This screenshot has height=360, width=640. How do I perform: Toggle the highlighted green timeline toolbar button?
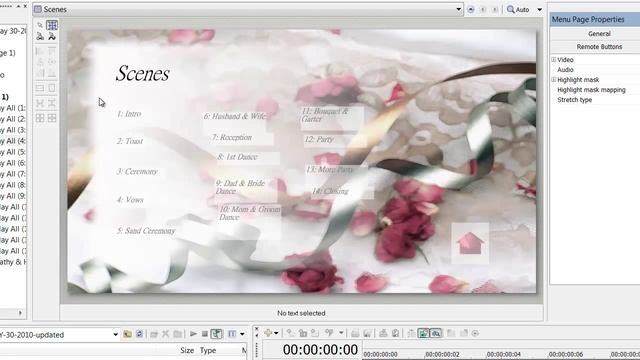(x=423, y=333)
